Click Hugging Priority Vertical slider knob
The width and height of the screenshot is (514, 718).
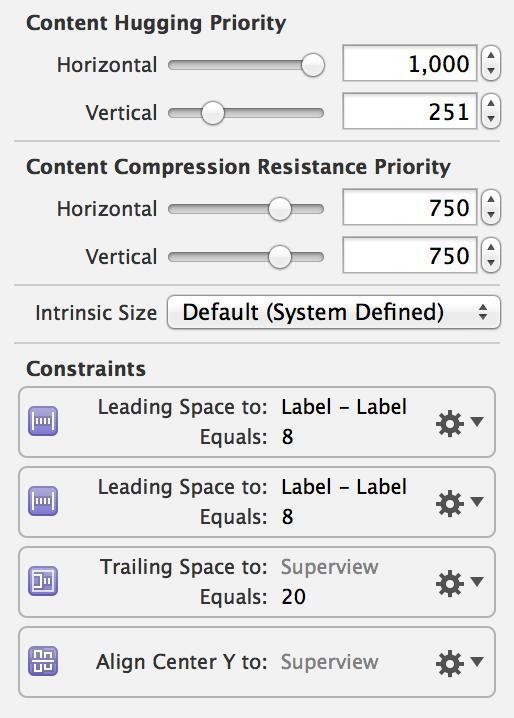coord(213,113)
